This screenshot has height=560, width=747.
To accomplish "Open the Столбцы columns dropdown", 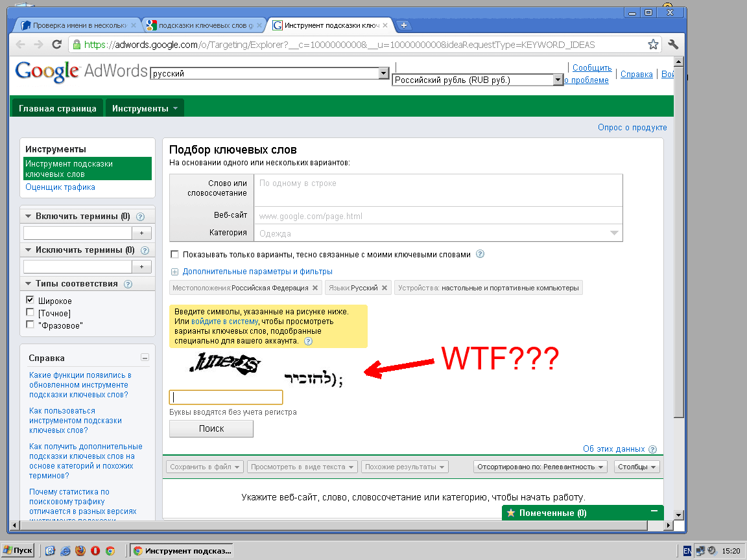I will pyautogui.click(x=636, y=467).
